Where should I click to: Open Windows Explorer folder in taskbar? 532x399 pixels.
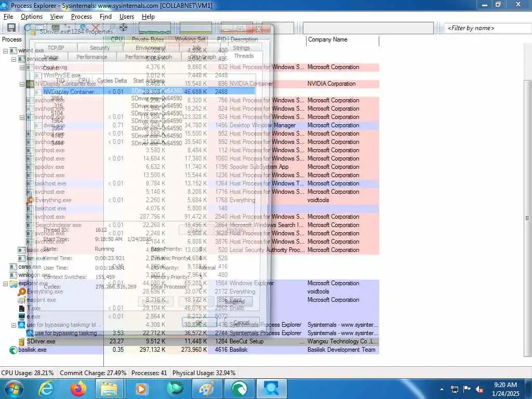[109, 389]
